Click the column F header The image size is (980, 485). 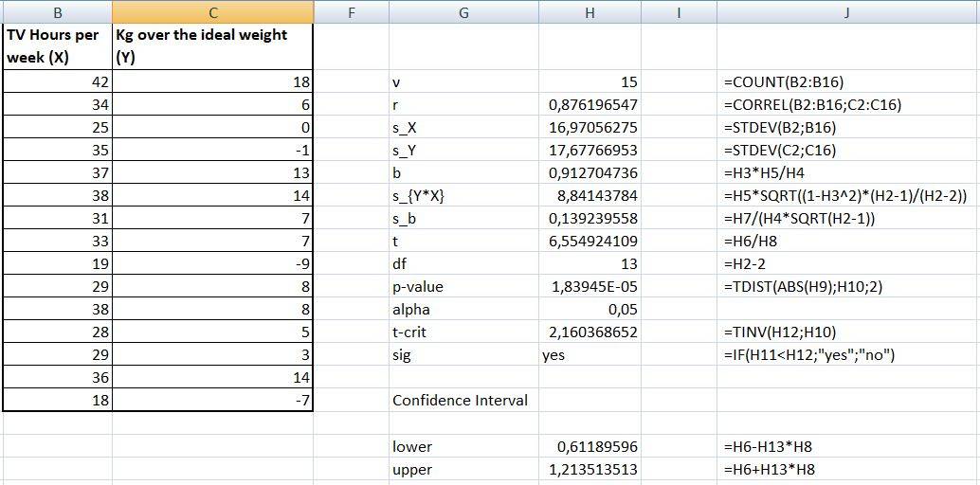coord(351,12)
